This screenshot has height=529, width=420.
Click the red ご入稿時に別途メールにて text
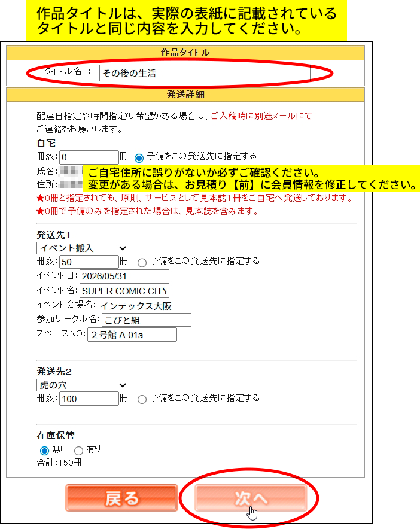tap(261, 116)
